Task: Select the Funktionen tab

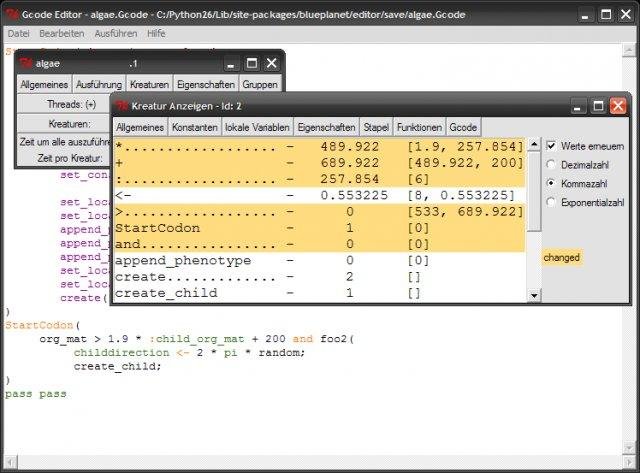Action: (419, 127)
